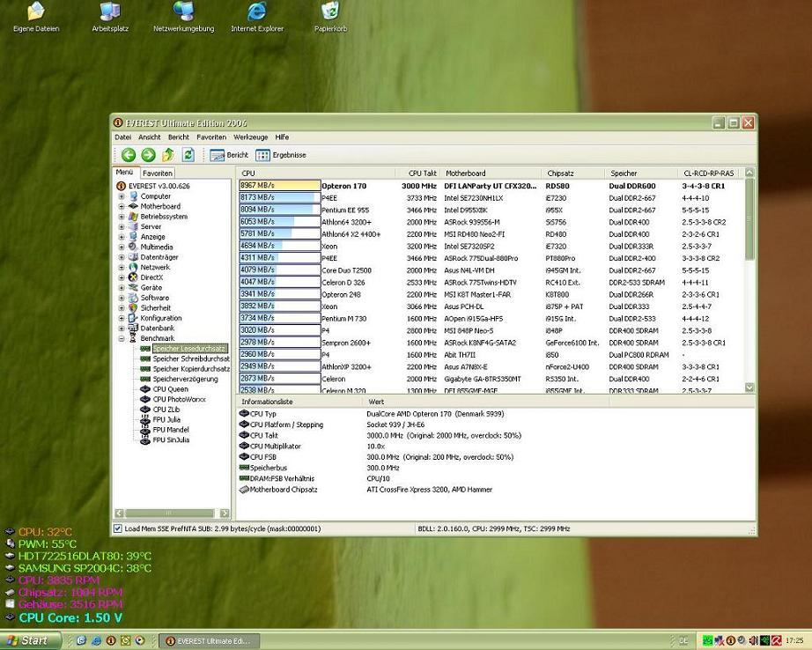812x650 pixels.
Task: Open FPU Julia benchmark item
Action: [168, 419]
